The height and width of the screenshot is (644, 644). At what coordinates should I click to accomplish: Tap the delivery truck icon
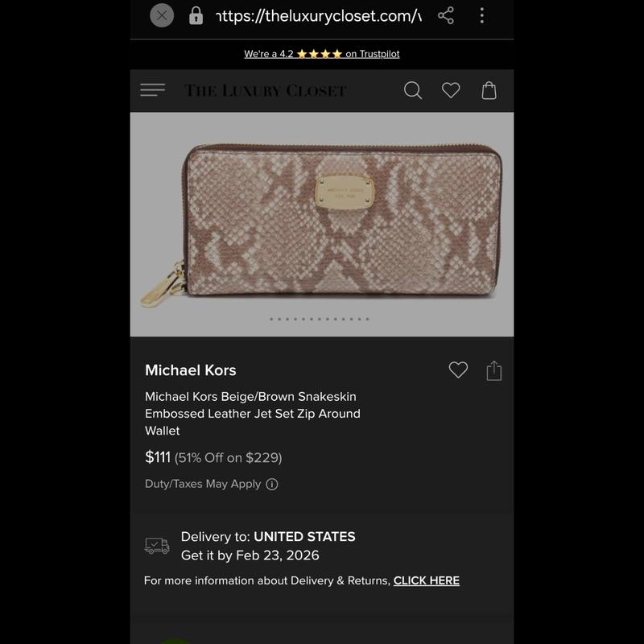click(x=157, y=546)
